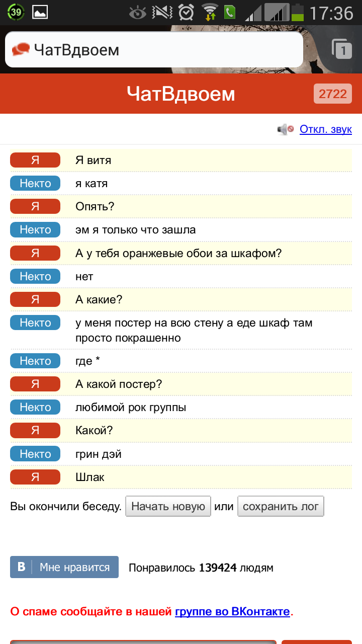
Task: Click the 'Начать новую' button
Action: [168, 507]
